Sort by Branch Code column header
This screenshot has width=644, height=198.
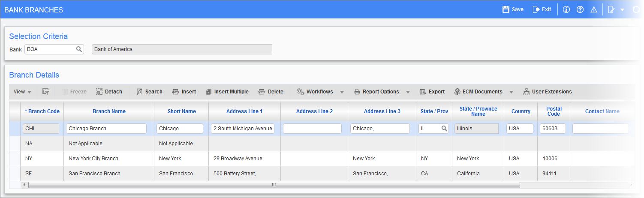42,111
